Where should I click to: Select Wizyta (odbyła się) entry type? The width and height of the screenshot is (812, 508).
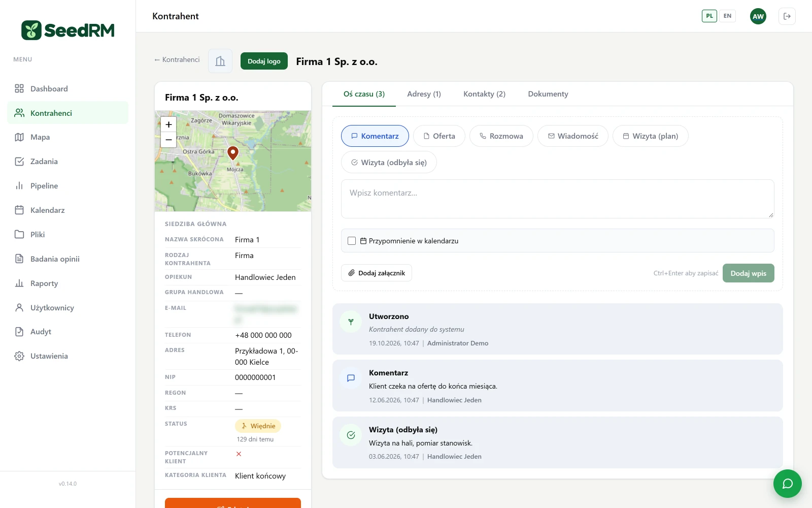[x=389, y=163]
